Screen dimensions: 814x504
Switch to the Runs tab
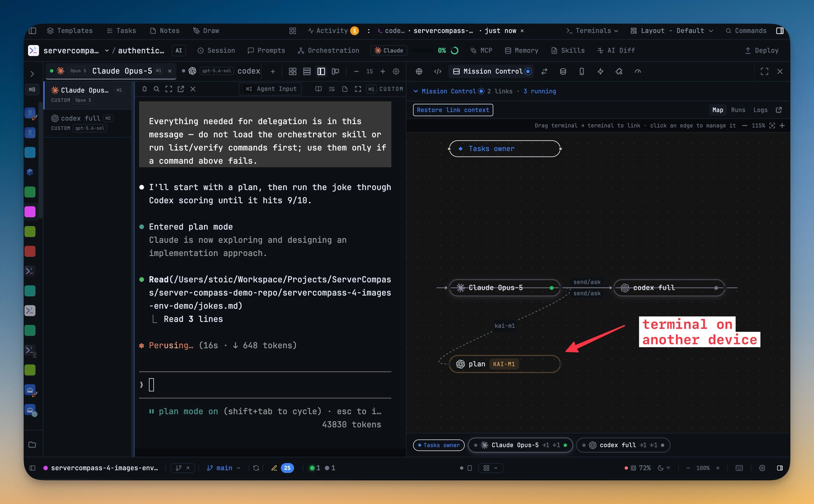click(x=738, y=110)
